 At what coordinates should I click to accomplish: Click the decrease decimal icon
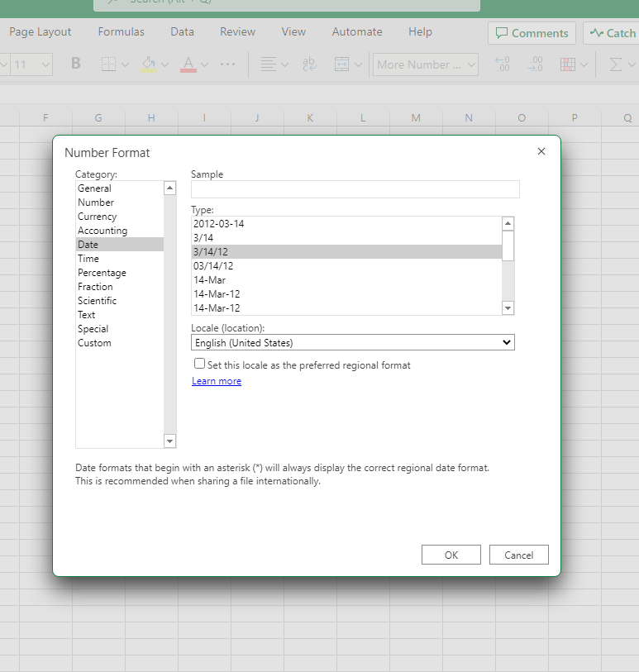pyautogui.click(x=536, y=64)
